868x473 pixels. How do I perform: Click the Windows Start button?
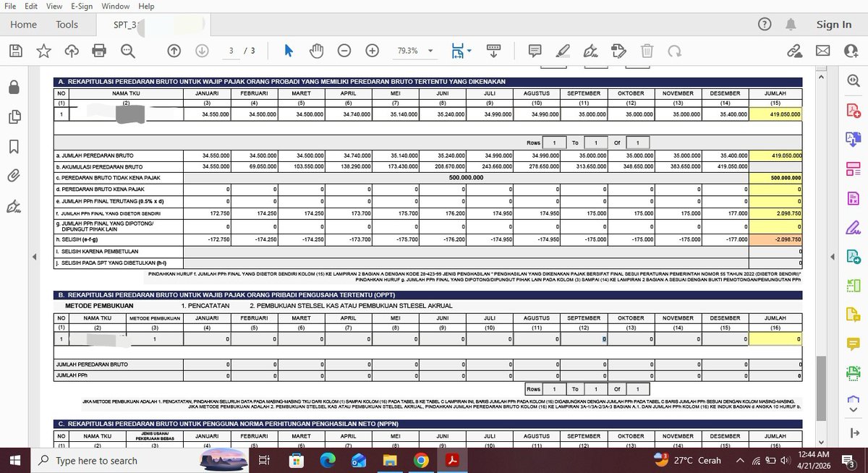pyautogui.click(x=16, y=461)
